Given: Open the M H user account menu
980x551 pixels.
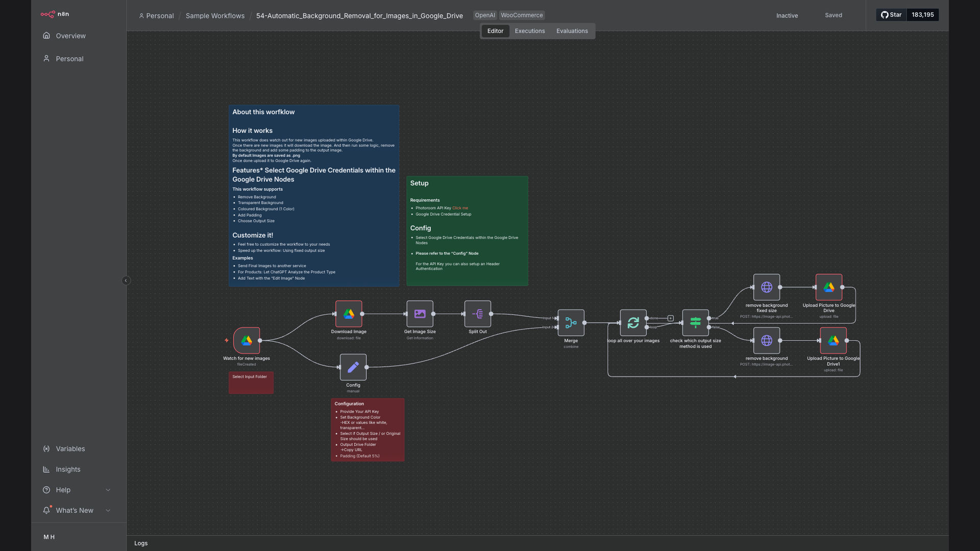Looking at the screenshot, I should click(x=49, y=537).
